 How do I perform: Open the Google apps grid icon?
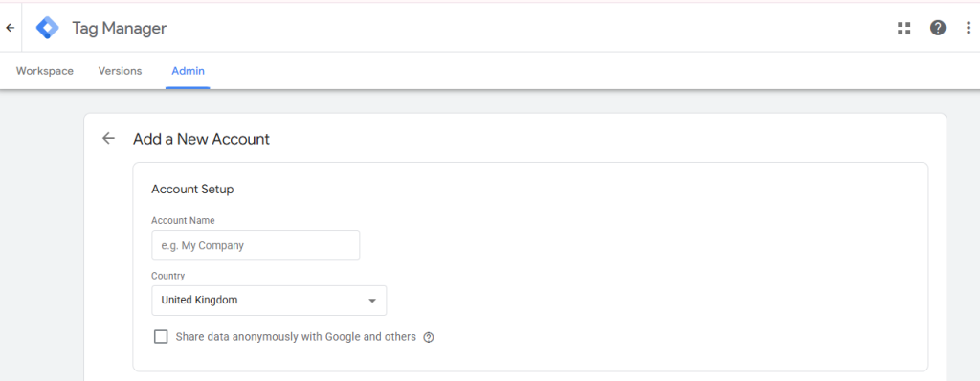coord(903,28)
